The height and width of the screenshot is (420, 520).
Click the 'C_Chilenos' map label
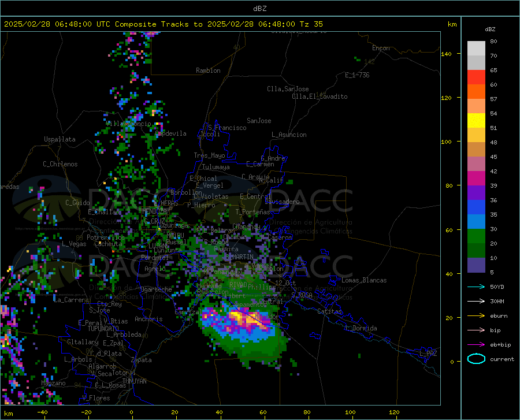click(x=60, y=164)
